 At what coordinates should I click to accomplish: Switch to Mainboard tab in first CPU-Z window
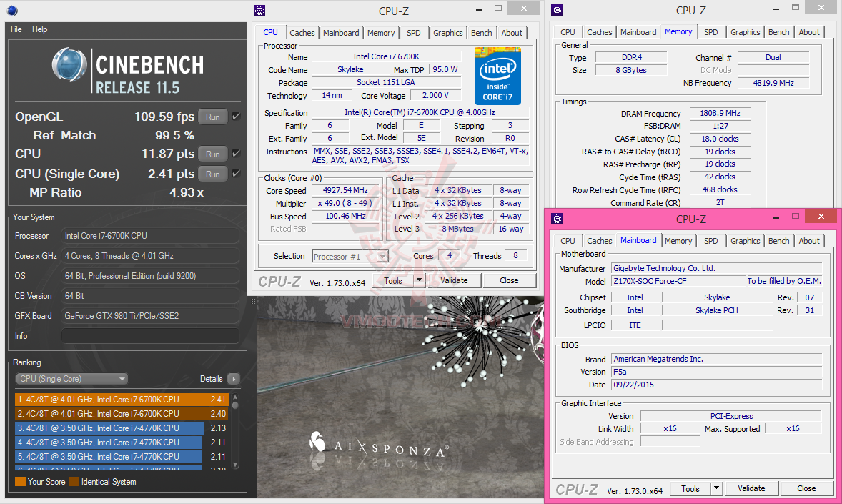click(341, 33)
